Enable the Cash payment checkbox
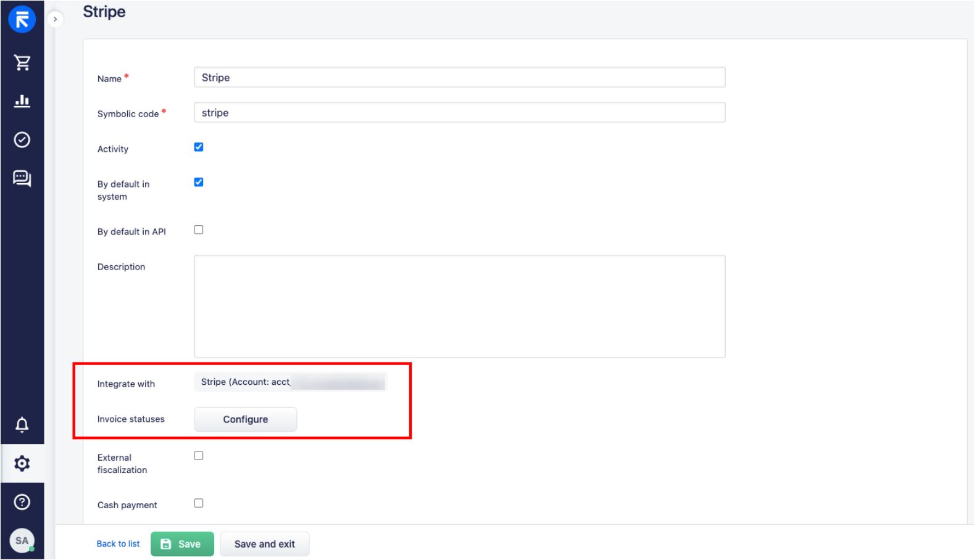The width and height of the screenshot is (974, 560). point(199,503)
